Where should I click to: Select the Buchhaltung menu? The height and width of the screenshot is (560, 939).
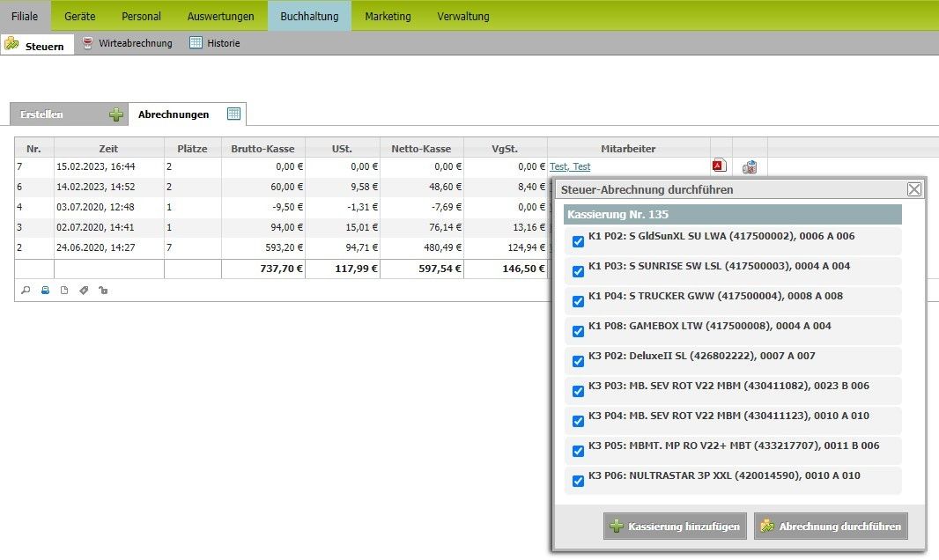[309, 16]
